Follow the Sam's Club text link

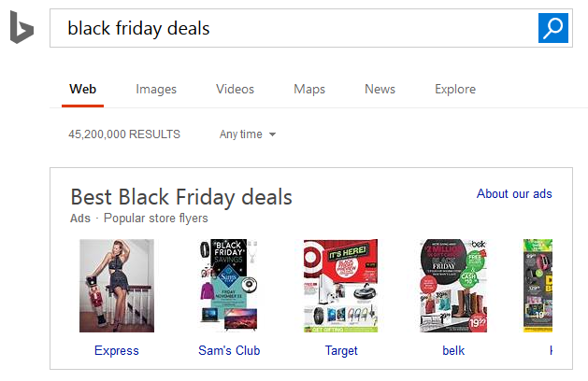[229, 351]
